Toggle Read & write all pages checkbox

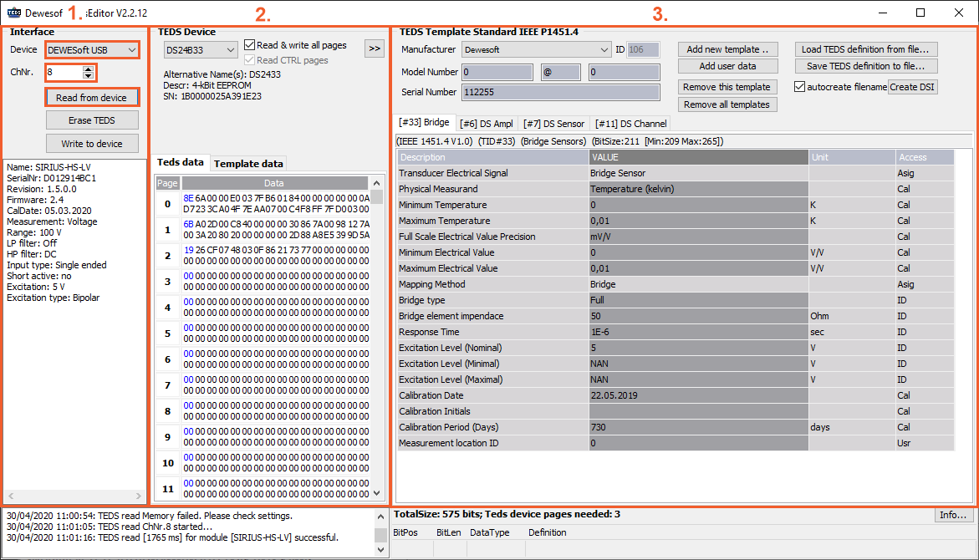click(x=250, y=45)
